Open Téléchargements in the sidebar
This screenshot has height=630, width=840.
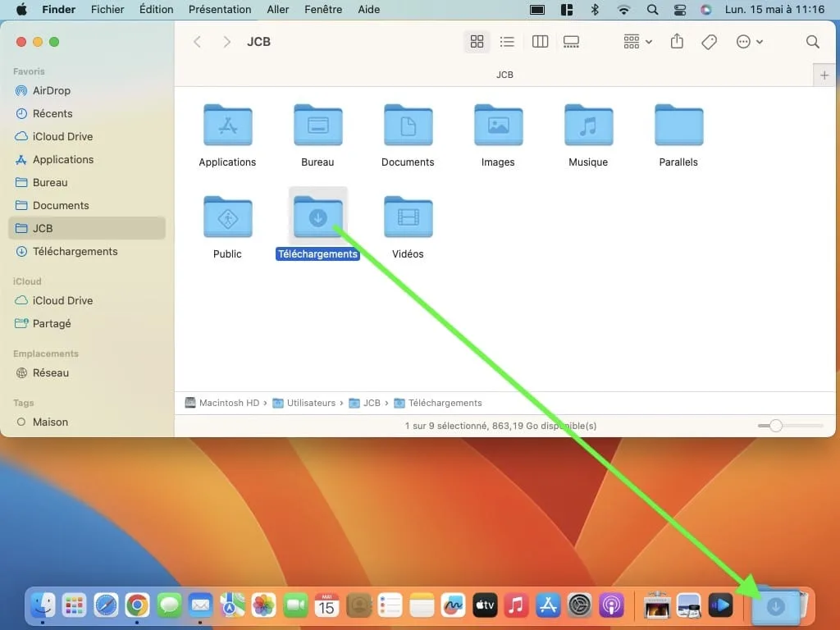pyautogui.click(x=87, y=251)
